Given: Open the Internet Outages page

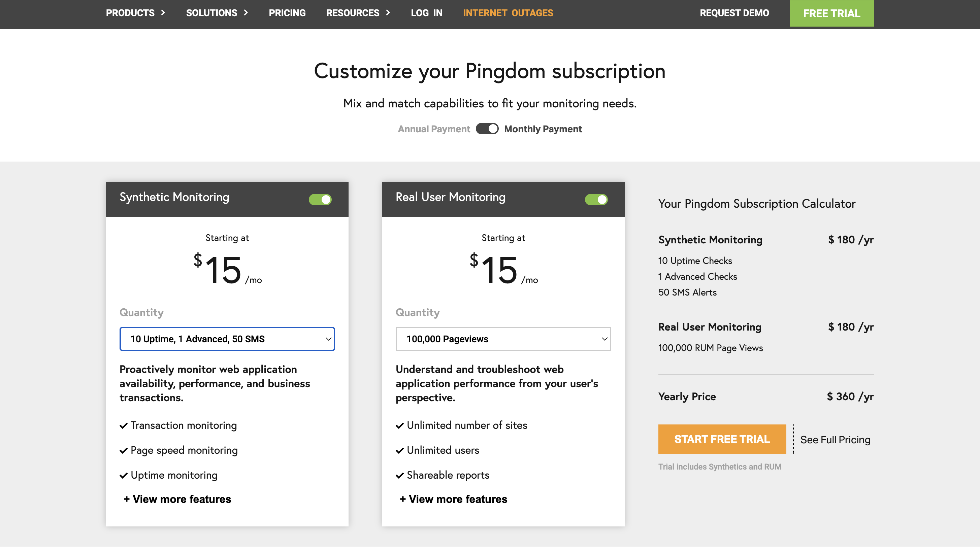Looking at the screenshot, I should point(508,13).
